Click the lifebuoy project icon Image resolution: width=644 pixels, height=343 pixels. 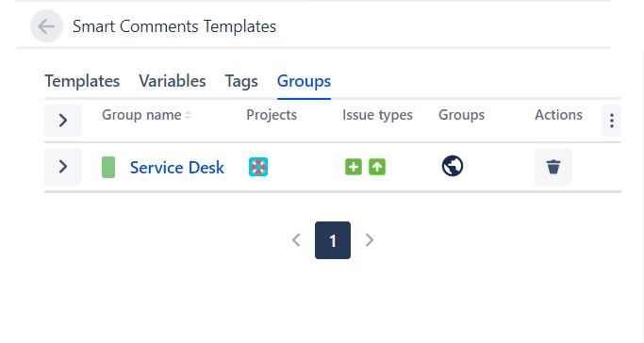[258, 167]
